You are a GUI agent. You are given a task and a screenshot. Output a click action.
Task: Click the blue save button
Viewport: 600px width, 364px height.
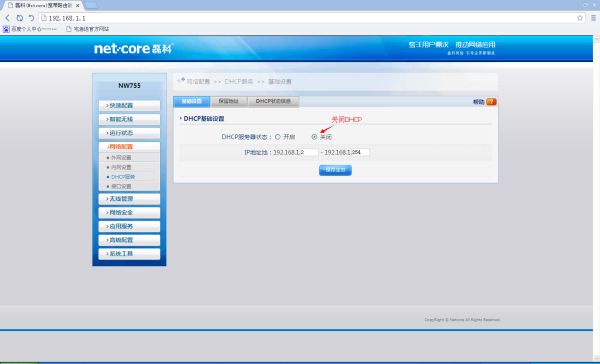pyautogui.click(x=335, y=170)
